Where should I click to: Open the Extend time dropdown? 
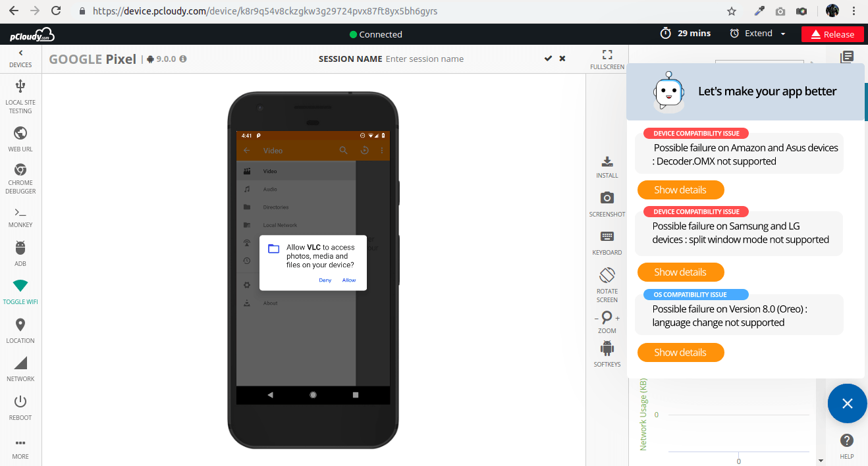point(757,34)
